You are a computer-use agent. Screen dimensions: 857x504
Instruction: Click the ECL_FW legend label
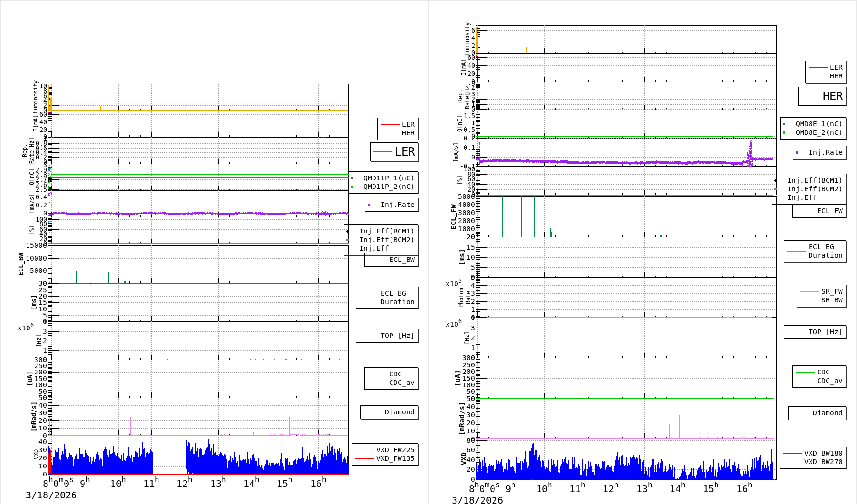point(829,211)
